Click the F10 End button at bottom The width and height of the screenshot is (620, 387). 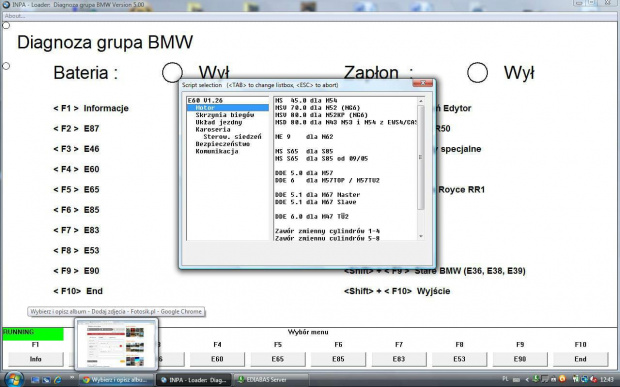580,359
